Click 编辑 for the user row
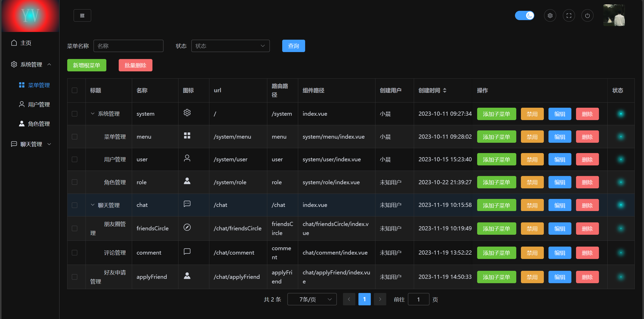 [560, 159]
